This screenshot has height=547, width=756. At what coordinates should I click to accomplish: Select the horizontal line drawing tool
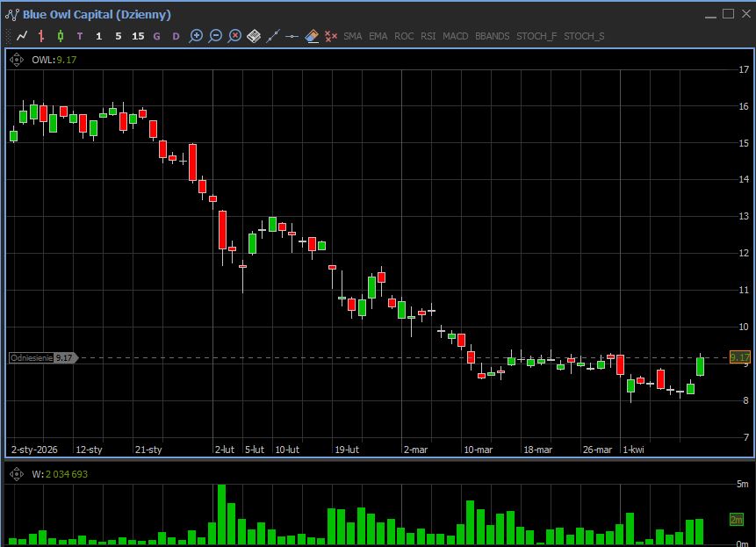tap(292, 36)
